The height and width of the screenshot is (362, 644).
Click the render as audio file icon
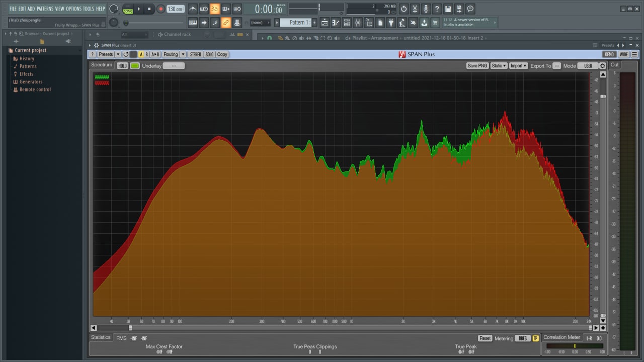point(459,9)
